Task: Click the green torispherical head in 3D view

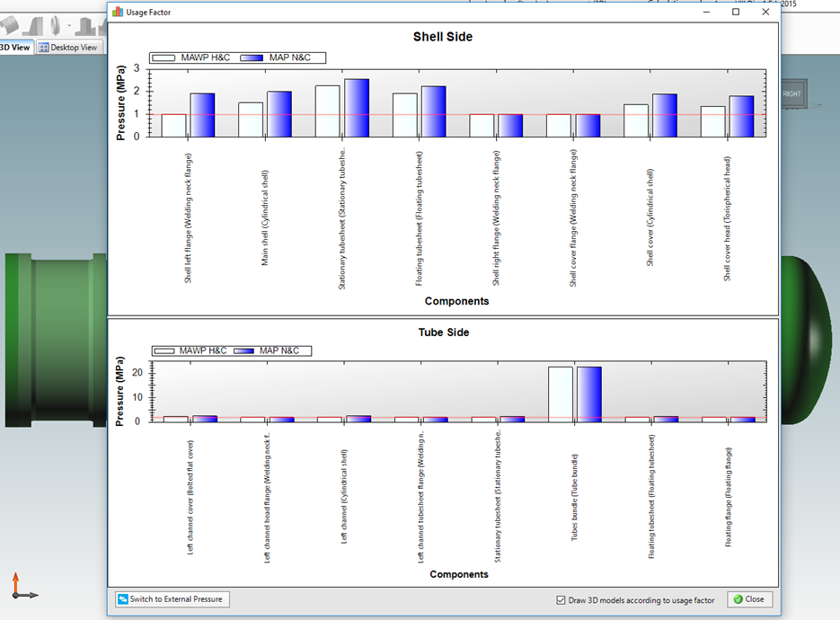Action: 805,341
